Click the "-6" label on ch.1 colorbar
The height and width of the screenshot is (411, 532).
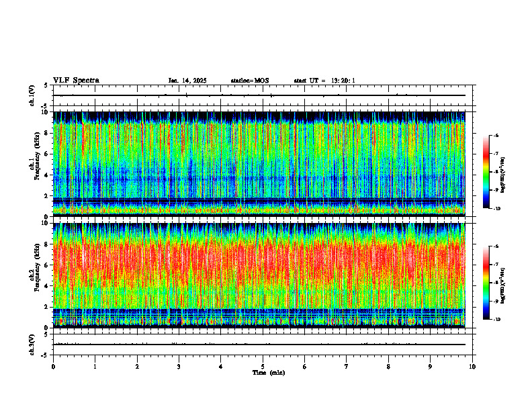pyautogui.click(x=496, y=136)
